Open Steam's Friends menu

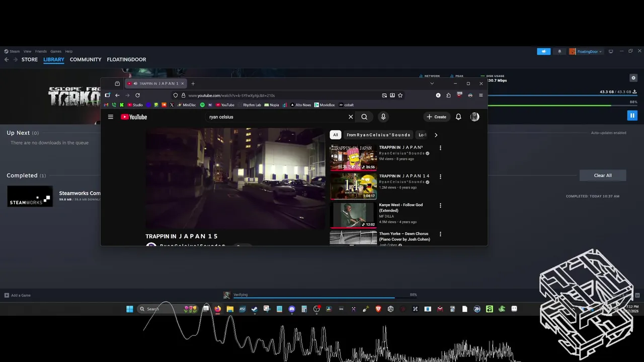(x=41, y=51)
